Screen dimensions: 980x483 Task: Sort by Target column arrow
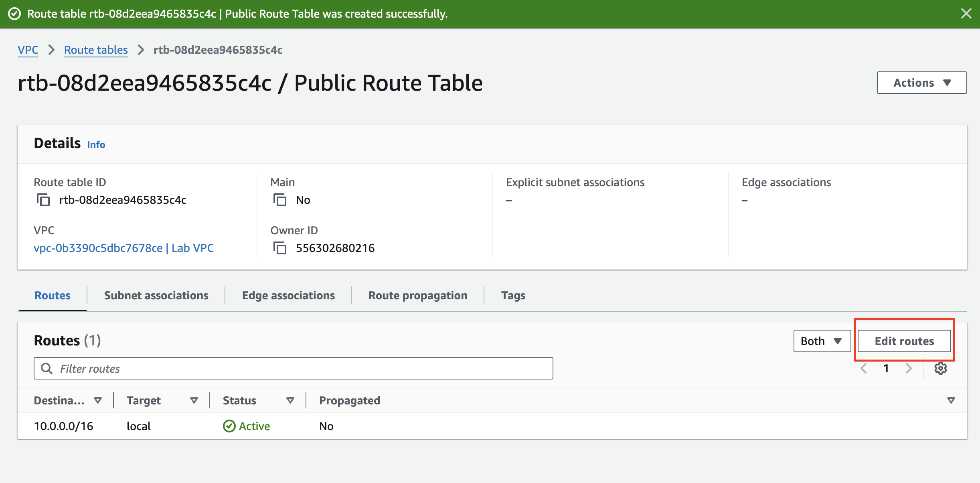tap(194, 400)
